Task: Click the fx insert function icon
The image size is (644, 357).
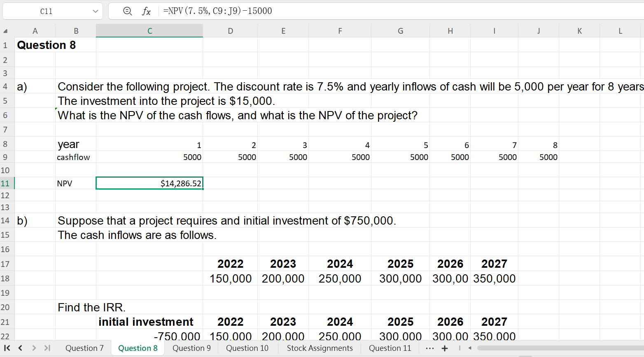Action: click(146, 11)
